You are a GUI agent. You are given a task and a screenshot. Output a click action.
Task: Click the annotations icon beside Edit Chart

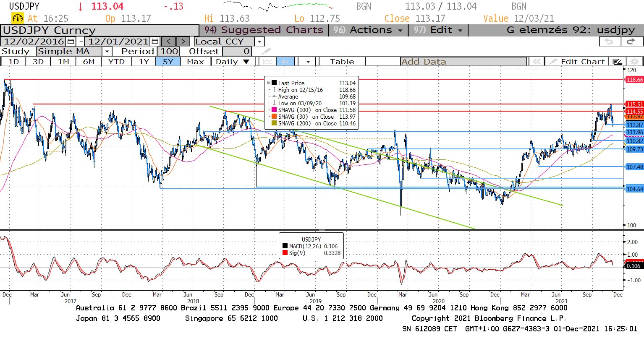617,62
